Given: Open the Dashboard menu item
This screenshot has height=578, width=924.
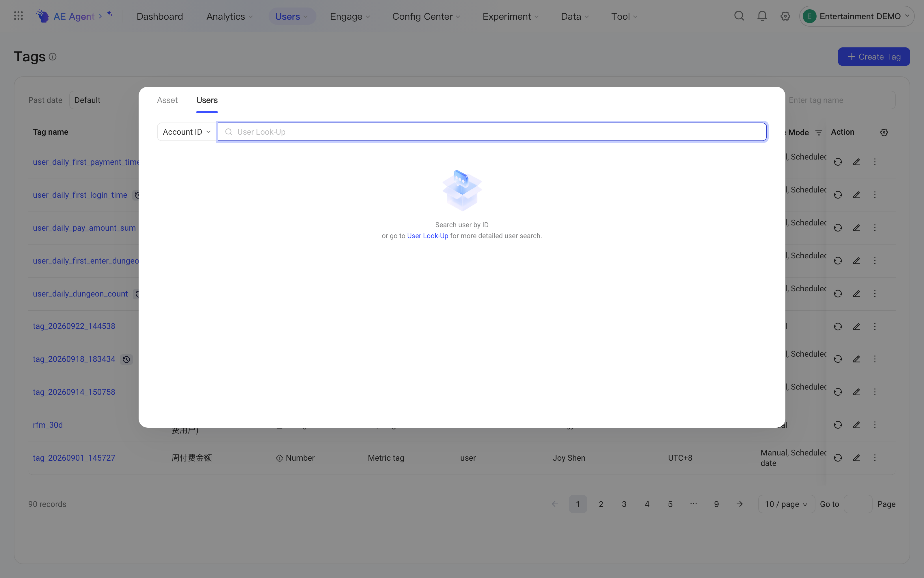Looking at the screenshot, I should [x=160, y=16].
